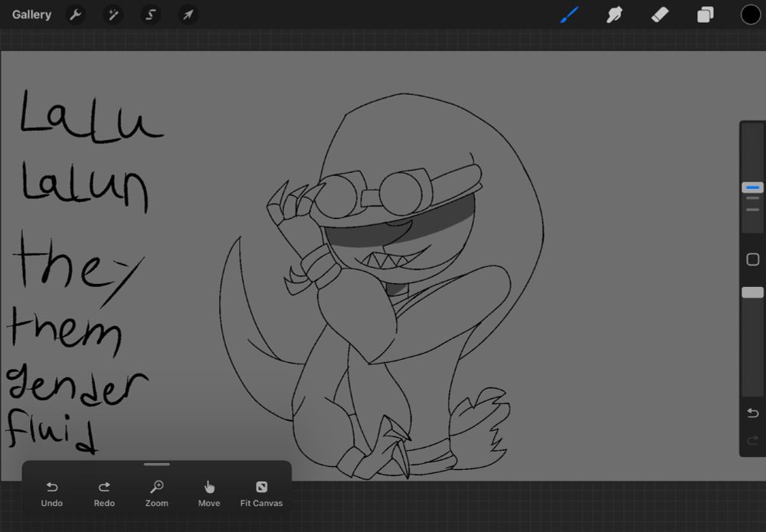Open the black color picker circle
The height and width of the screenshot is (532, 766).
[751, 15]
